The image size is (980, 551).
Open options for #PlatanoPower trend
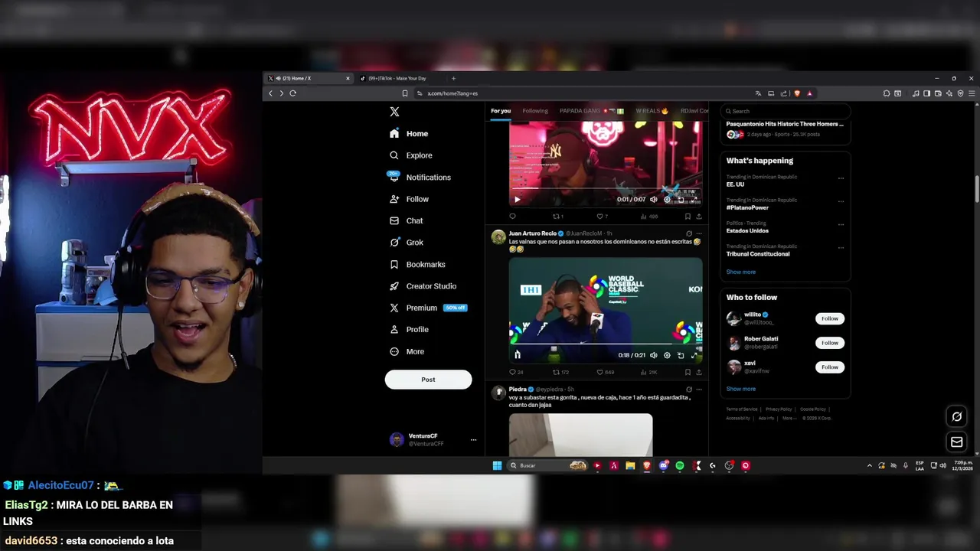click(841, 201)
